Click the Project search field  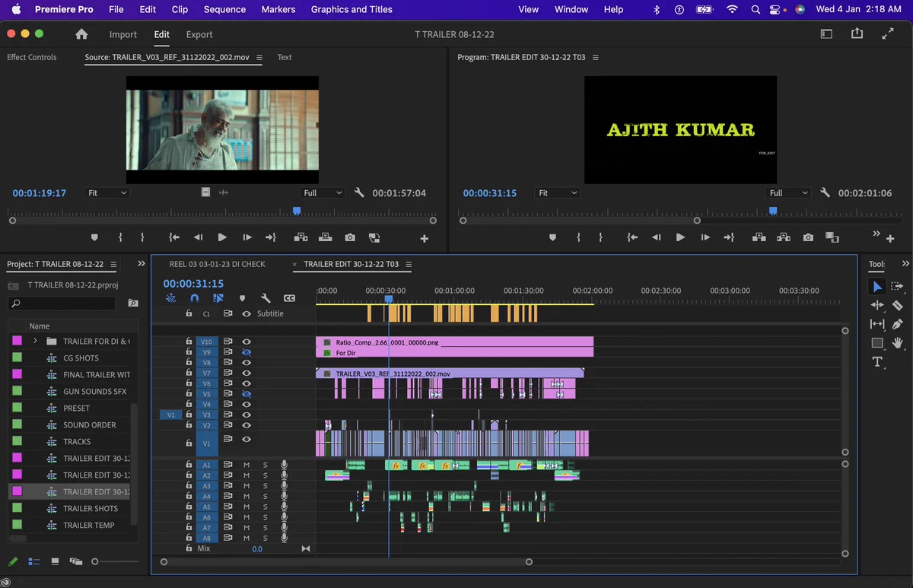(x=62, y=304)
